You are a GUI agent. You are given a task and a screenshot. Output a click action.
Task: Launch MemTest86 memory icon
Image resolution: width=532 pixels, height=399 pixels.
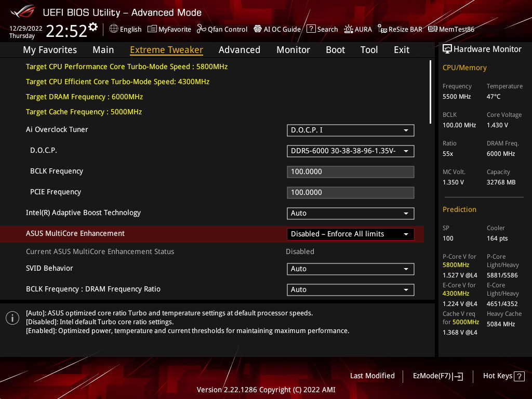click(433, 29)
